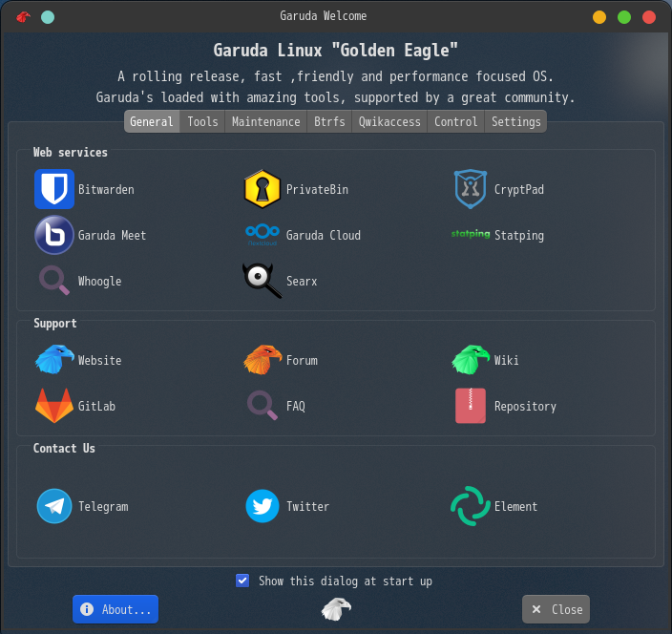
Task: Go to the Control tab
Action: (x=456, y=122)
